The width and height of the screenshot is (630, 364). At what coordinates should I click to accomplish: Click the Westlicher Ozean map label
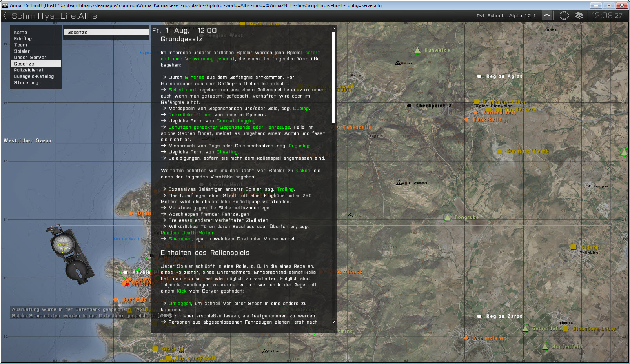pos(27,141)
